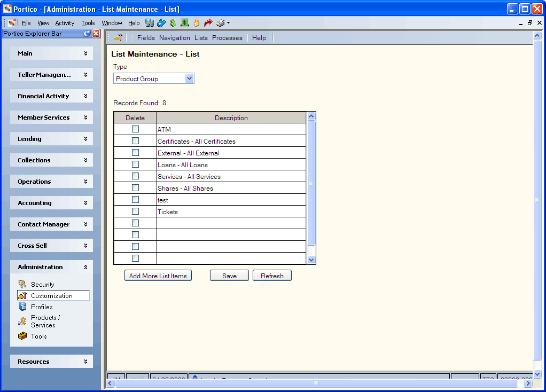Click the Add More List Items button
This screenshot has width=546, height=392.
158,276
